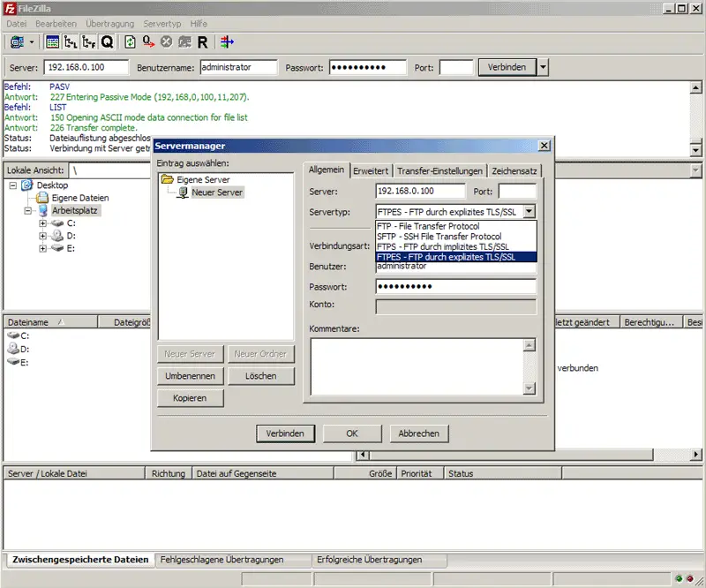The width and height of the screenshot is (706, 588).
Task: Toggle remote directory tree icon
Action: [89, 41]
